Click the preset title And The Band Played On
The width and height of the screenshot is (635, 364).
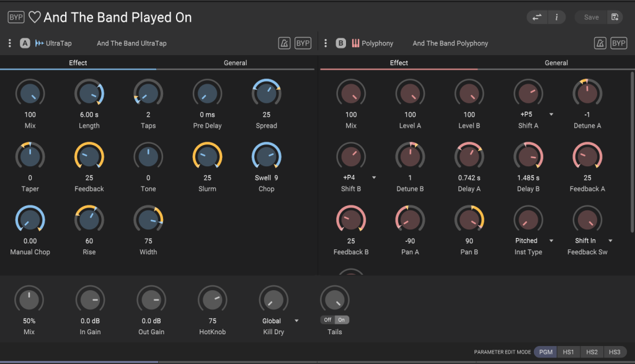tap(117, 17)
